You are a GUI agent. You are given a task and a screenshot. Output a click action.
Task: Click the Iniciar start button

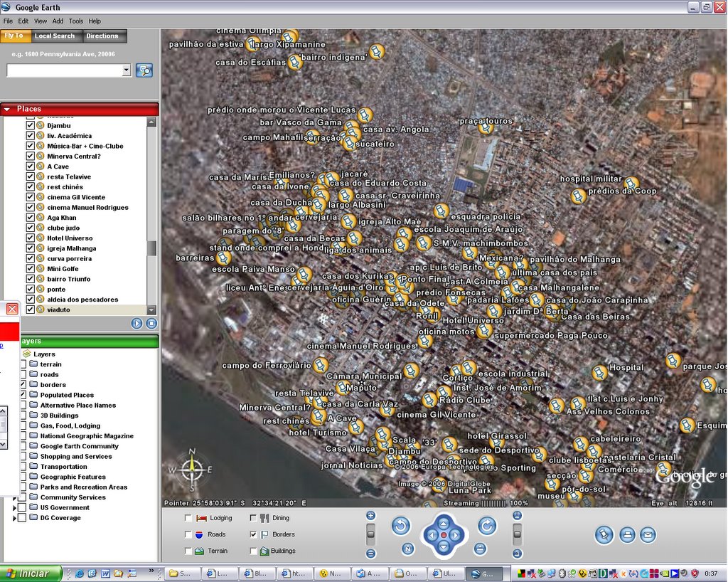[31, 573]
